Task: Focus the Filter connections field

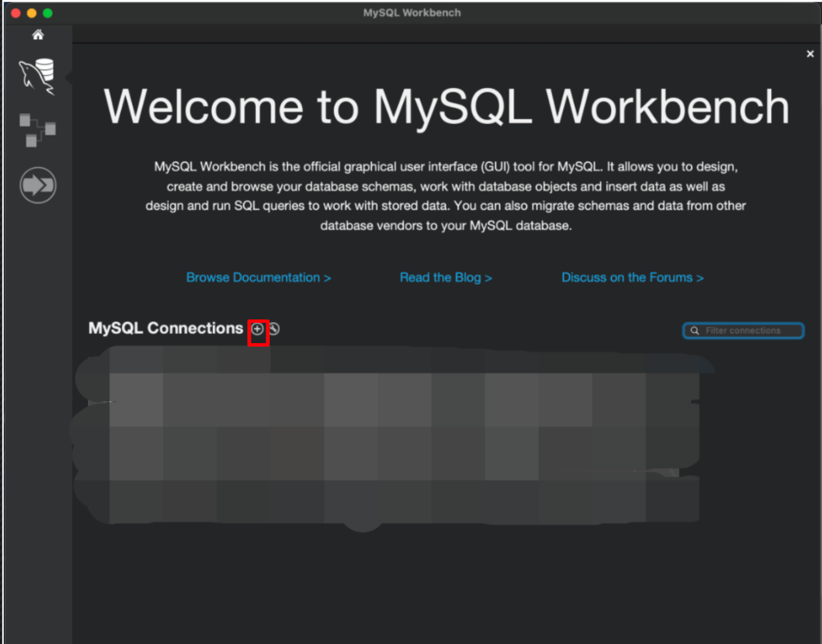Action: coord(743,331)
